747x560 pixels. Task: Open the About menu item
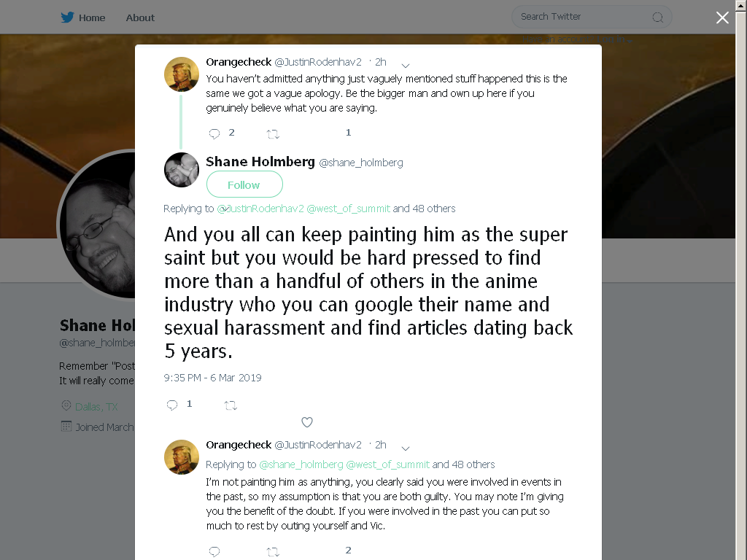pyautogui.click(x=140, y=17)
